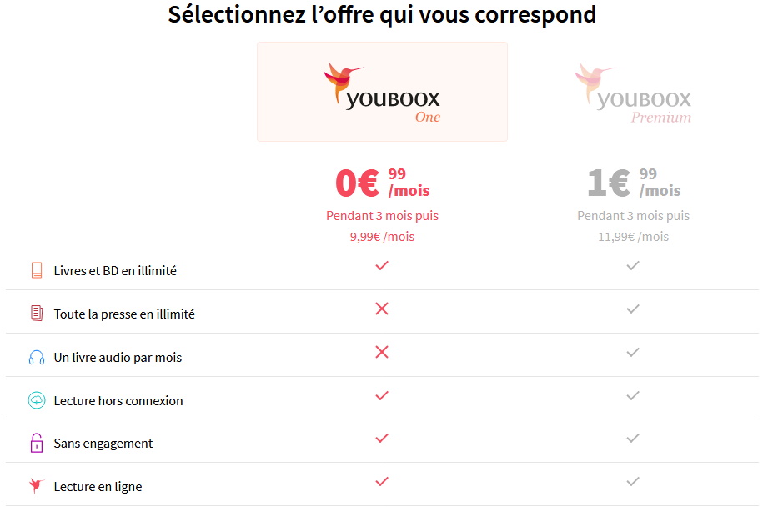
Task: Click the red cross for presse under One
Action: coord(382,309)
